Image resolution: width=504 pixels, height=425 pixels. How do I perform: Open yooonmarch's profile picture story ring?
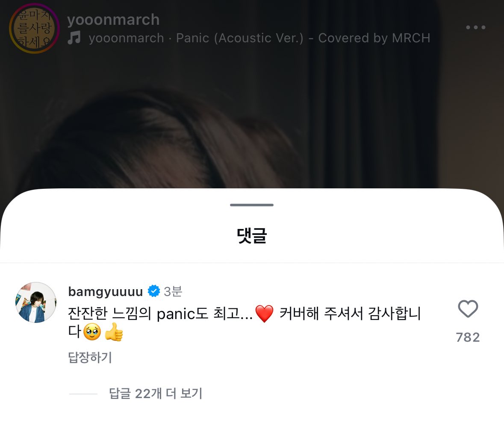point(34,28)
